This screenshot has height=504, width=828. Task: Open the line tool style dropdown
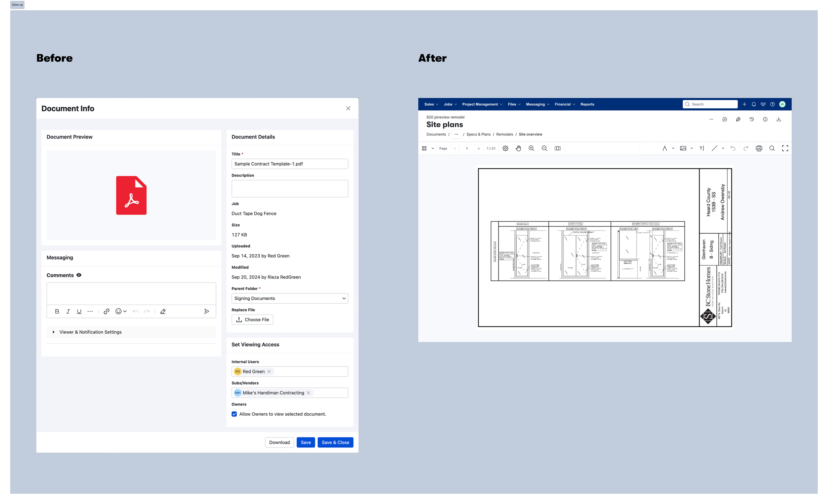tap(723, 148)
